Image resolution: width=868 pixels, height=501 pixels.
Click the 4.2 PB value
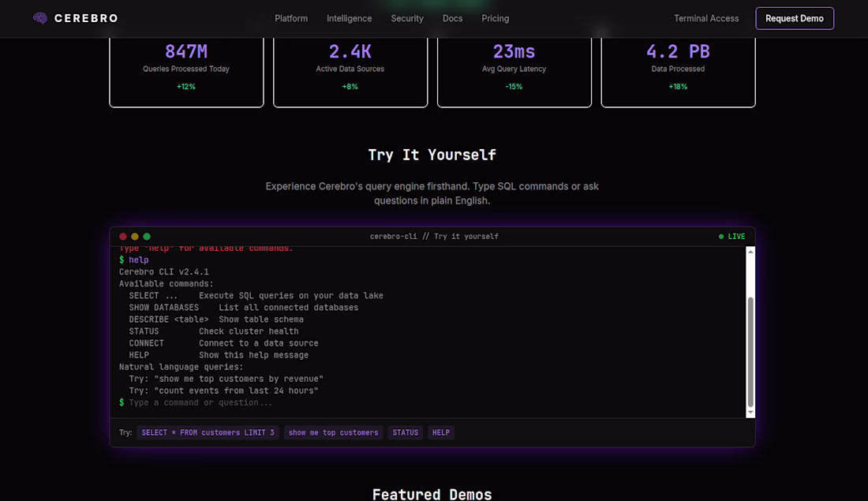(678, 51)
